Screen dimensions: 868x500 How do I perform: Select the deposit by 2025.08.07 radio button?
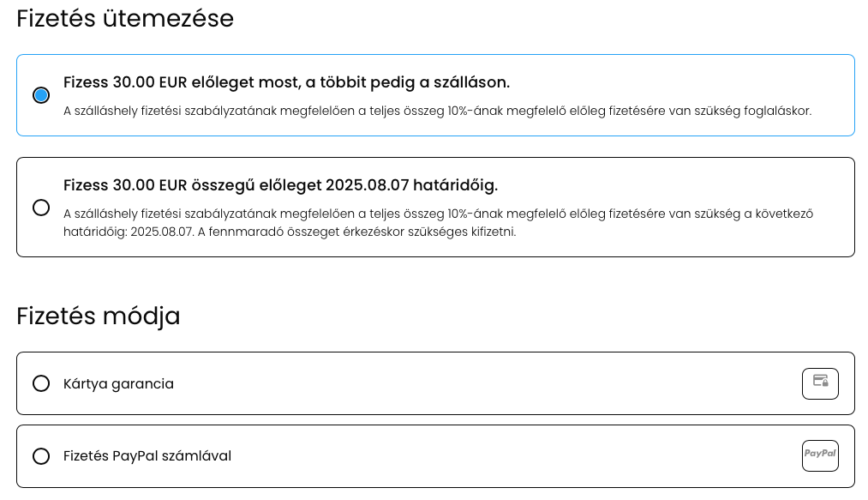(41, 208)
